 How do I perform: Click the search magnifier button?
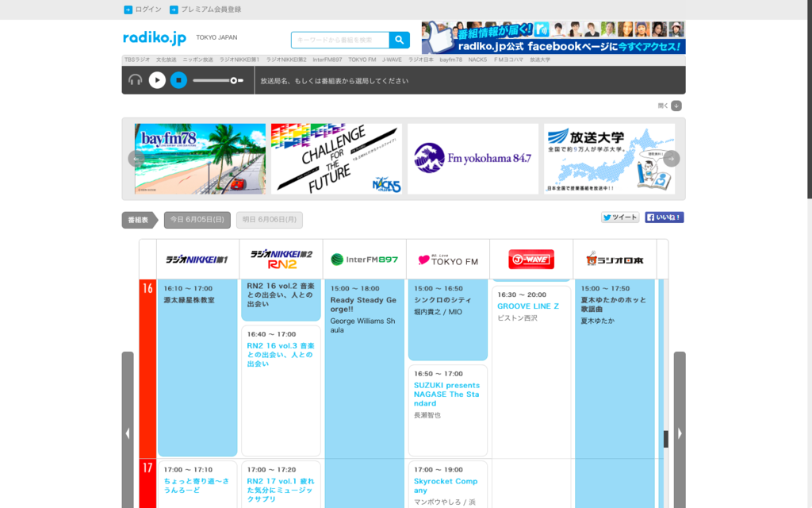[x=400, y=40]
